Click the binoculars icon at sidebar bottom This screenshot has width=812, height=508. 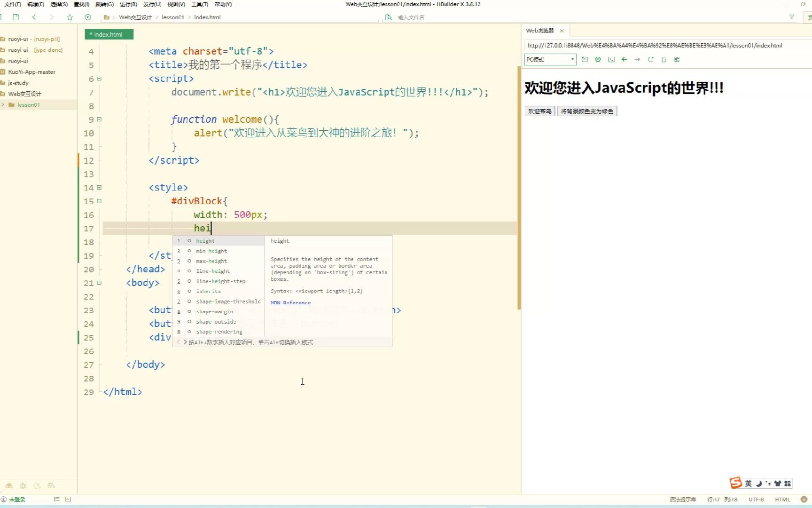tap(9, 486)
